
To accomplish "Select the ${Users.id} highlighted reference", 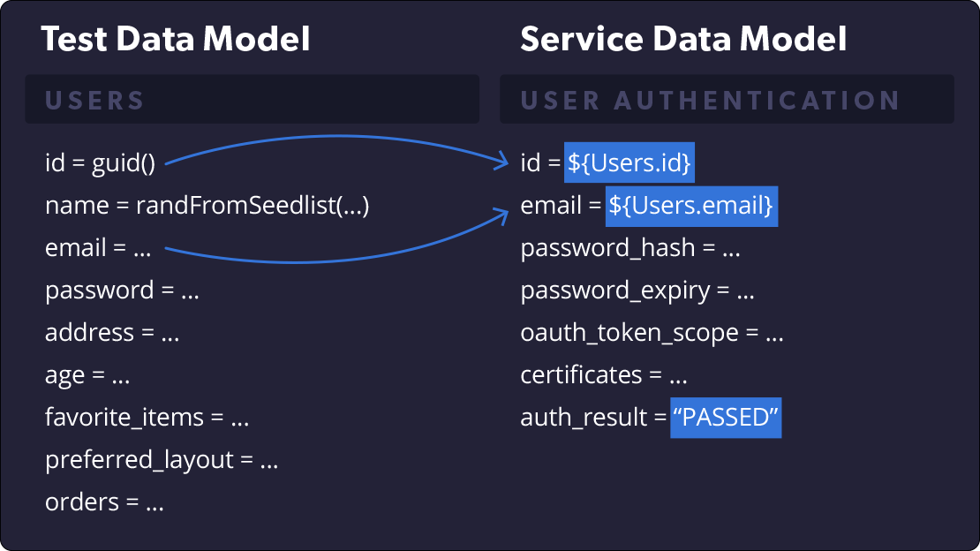I will coord(629,162).
